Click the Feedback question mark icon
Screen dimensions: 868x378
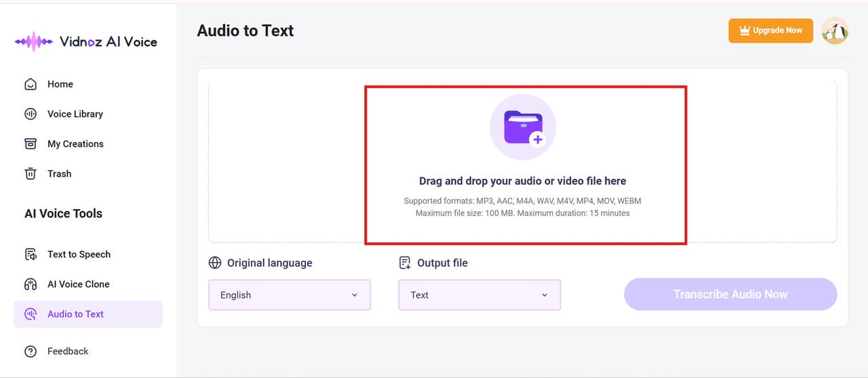pyautogui.click(x=31, y=352)
